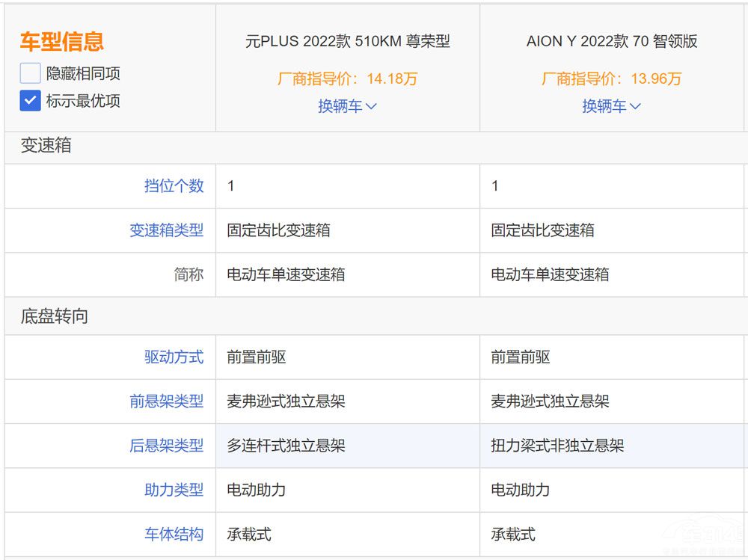748x560 pixels.
Task: Open the 后悬架类型 link
Action: pyautogui.click(x=166, y=446)
